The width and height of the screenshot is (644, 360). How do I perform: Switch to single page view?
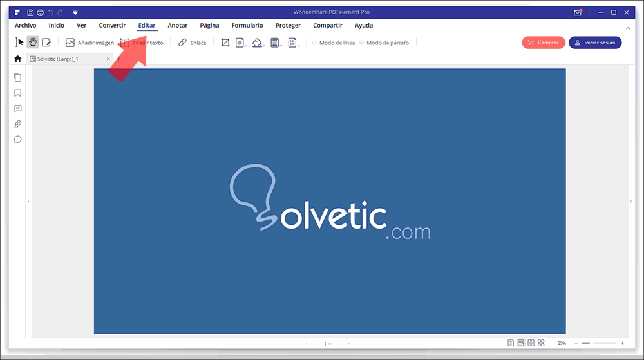[511, 343]
